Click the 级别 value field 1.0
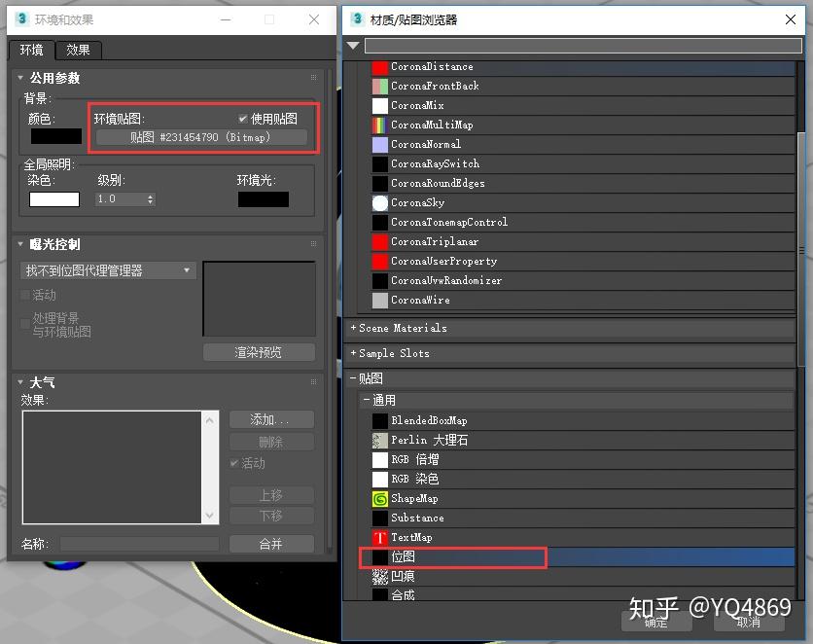 tap(121, 199)
